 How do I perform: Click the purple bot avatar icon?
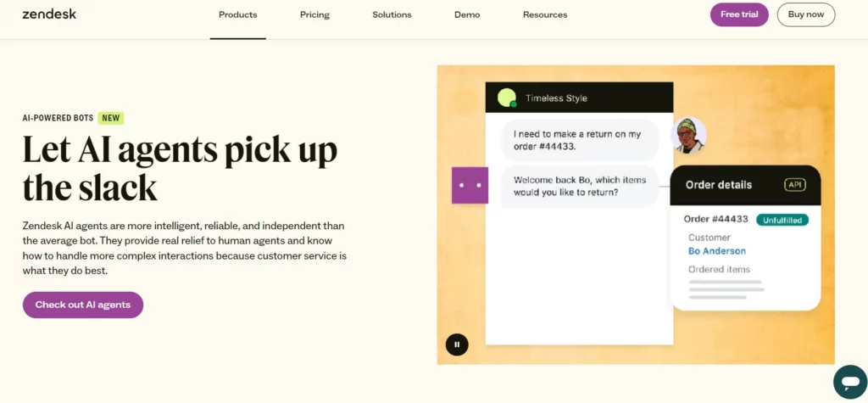pos(470,185)
